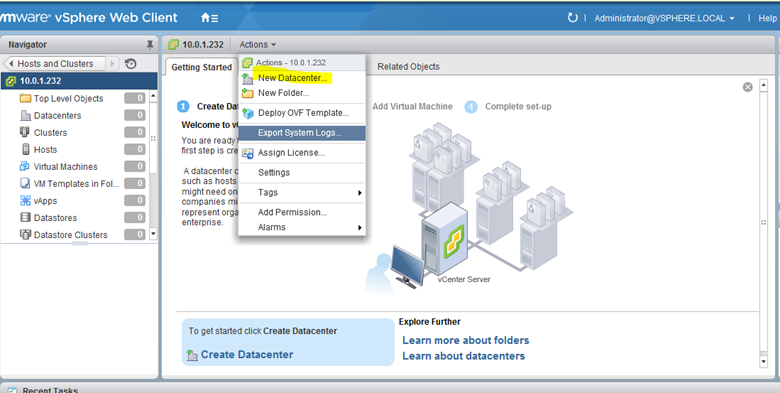The height and width of the screenshot is (393, 780).
Task: Click the Complete set-up step label
Action: 518,106
